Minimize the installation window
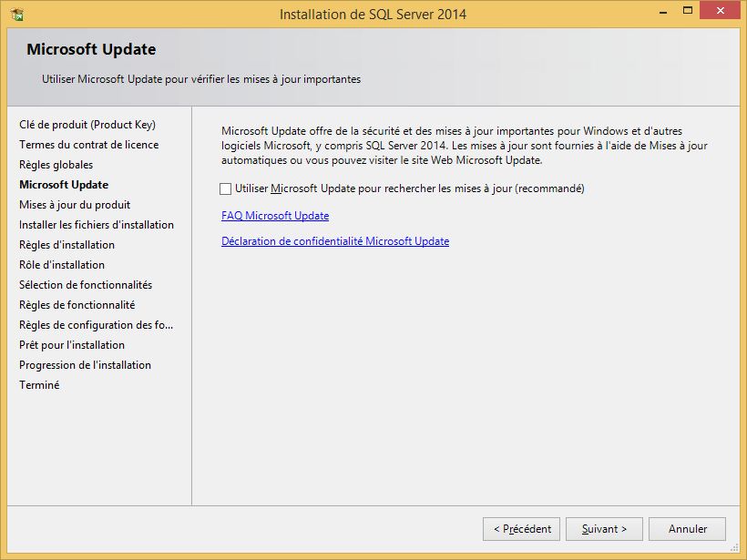The height and width of the screenshot is (560, 747). point(662,12)
